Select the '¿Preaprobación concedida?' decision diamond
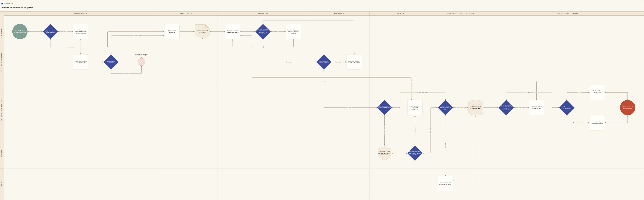Screen dimensions: 644x200 (x=111, y=62)
